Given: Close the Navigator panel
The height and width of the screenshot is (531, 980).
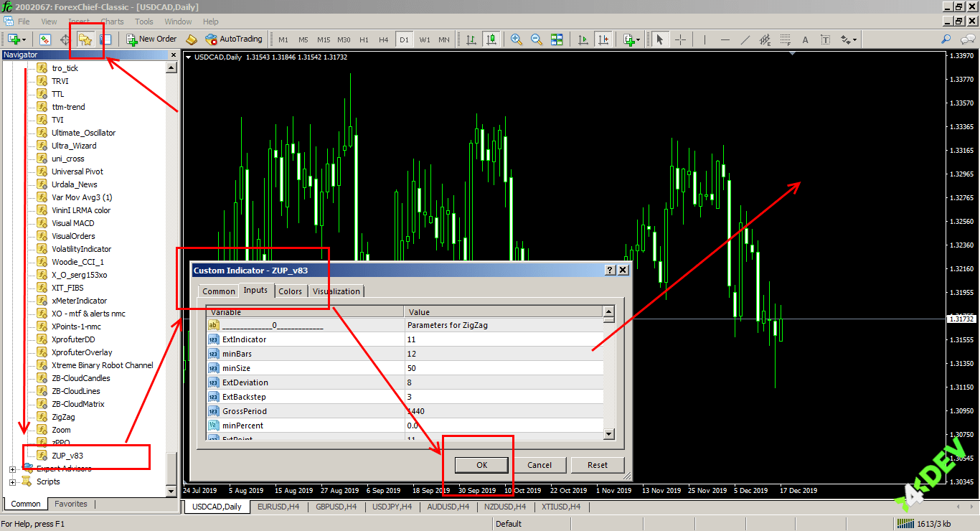Looking at the screenshot, I should 173,55.
